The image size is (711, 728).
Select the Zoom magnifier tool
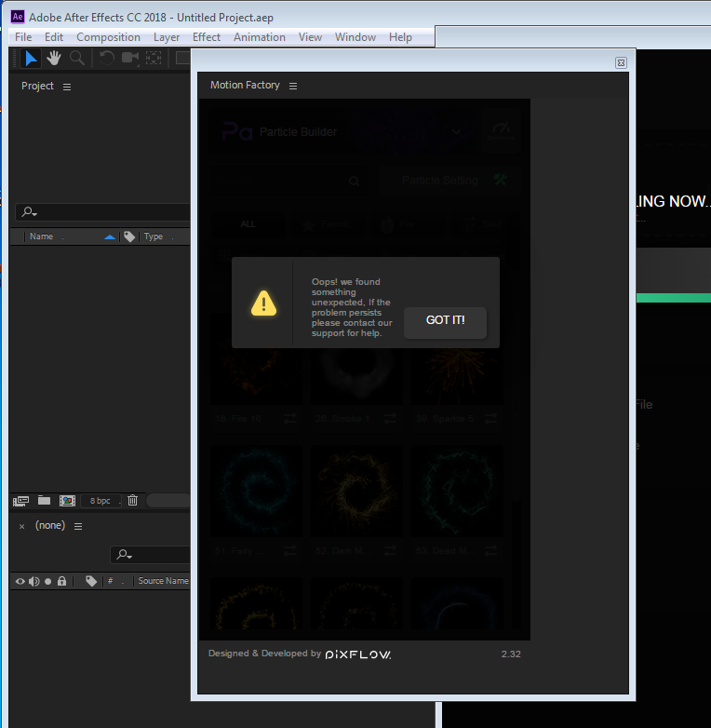tap(77, 59)
